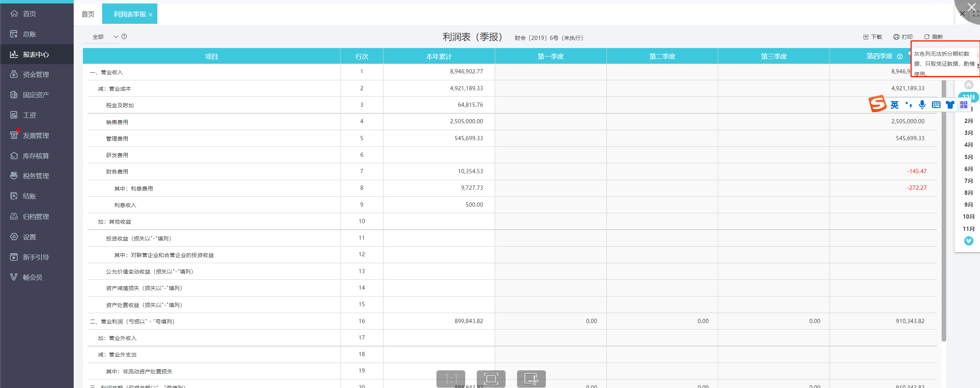This screenshot has width=980, height=388.
Task: Click the -272.27 value for 利息费用
Action: (917, 188)
